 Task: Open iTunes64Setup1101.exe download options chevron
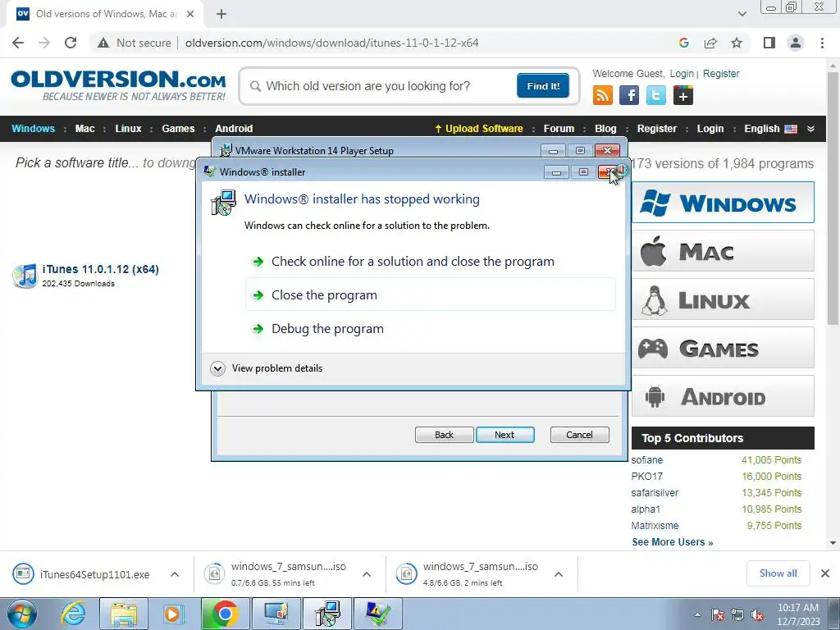[x=175, y=574]
